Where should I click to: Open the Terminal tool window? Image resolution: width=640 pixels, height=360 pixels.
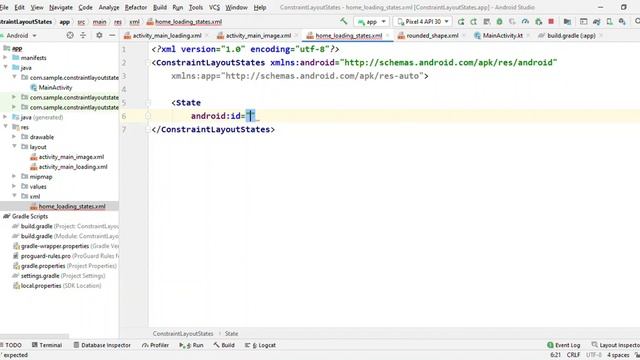pyautogui.click(x=47, y=345)
